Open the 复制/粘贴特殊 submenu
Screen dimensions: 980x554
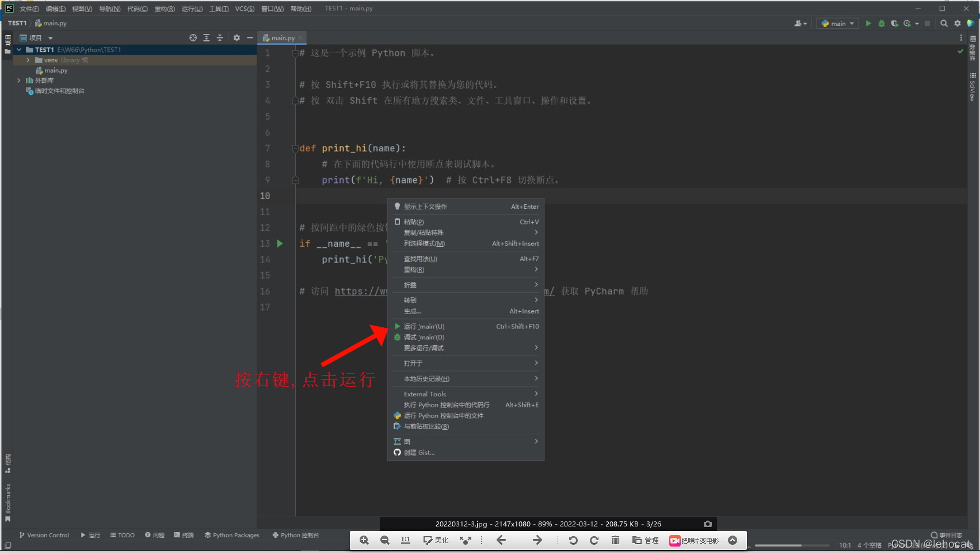coord(466,232)
